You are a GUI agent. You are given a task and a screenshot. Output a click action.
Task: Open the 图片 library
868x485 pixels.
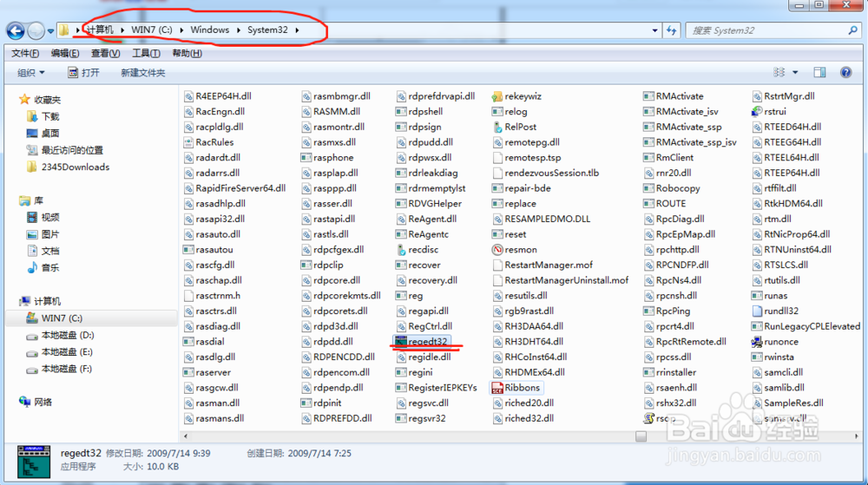tap(50, 234)
